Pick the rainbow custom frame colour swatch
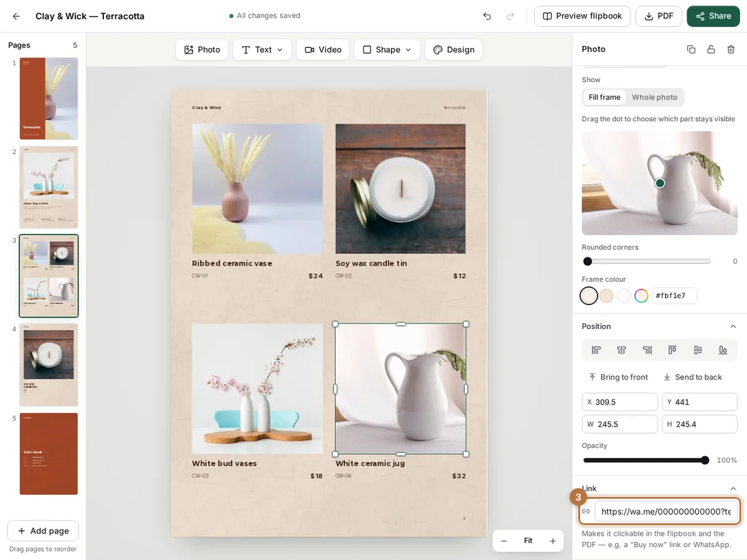This screenshot has height=560, width=747. 641,296
